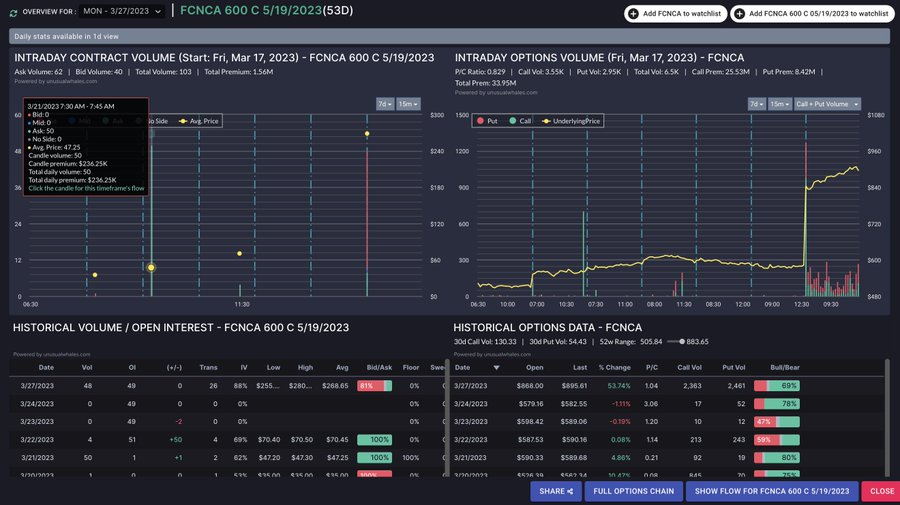Click the Daily stats available in 1d view banner
Screen dimensions: 900x505
click(449, 36)
